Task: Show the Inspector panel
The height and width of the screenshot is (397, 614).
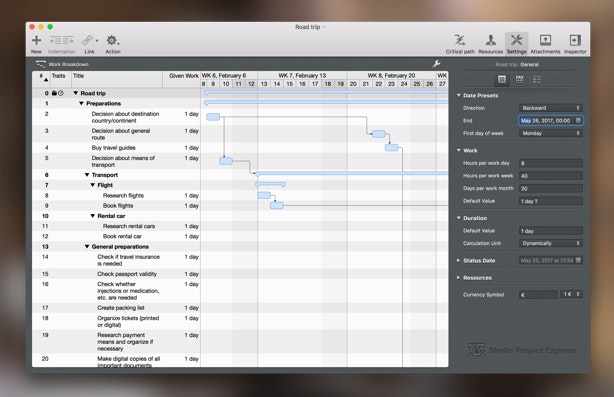Action: 575,40
